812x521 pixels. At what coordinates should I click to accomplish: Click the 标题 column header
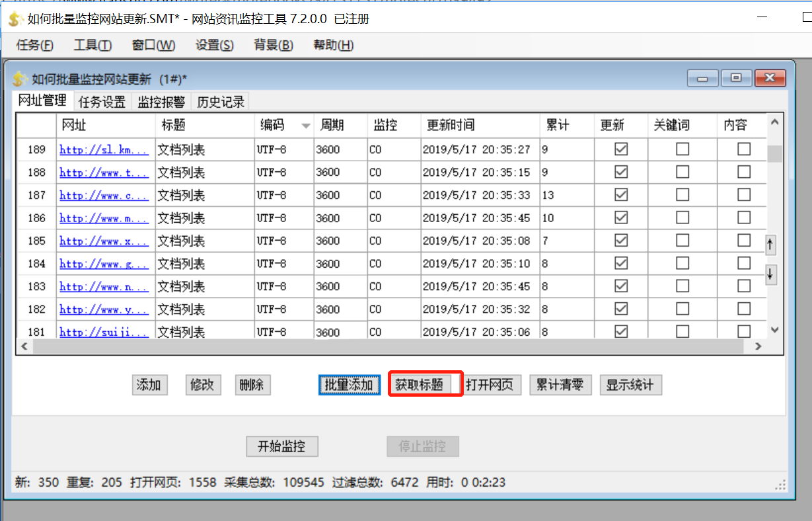[x=205, y=125]
